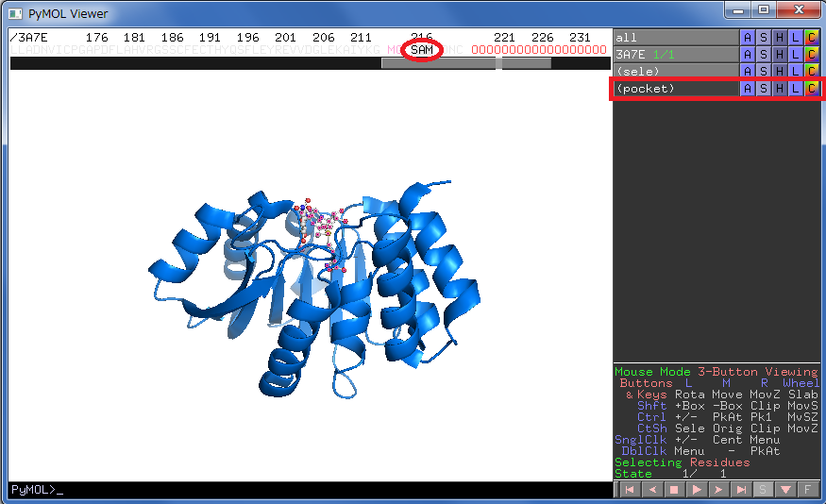Viewport: 826px width, 504px height.
Task: Advance one frame forward
Action: click(x=718, y=490)
